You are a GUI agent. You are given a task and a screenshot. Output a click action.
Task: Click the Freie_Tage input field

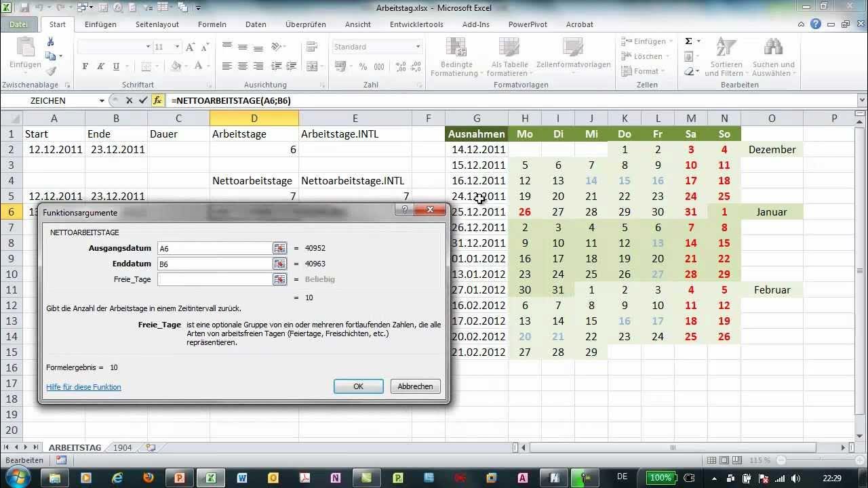pos(214,279)
